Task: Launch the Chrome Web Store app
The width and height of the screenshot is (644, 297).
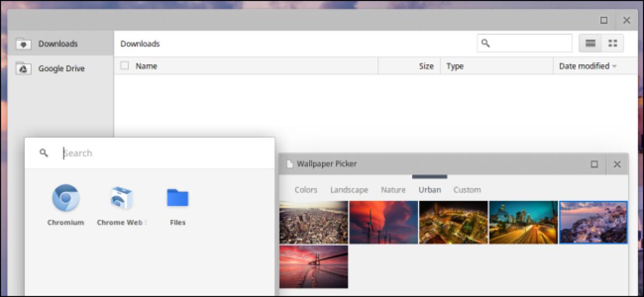Action: click(x=121, y=198)
